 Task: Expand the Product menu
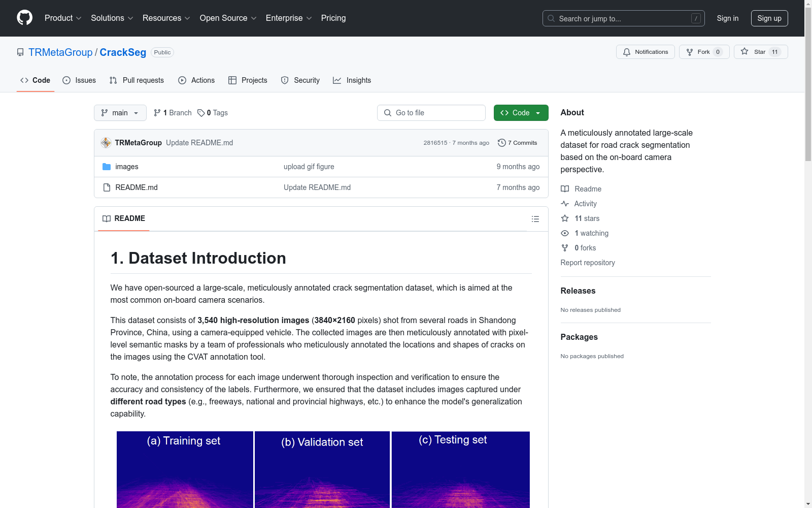pyautogui.click(x=63, y=18)
